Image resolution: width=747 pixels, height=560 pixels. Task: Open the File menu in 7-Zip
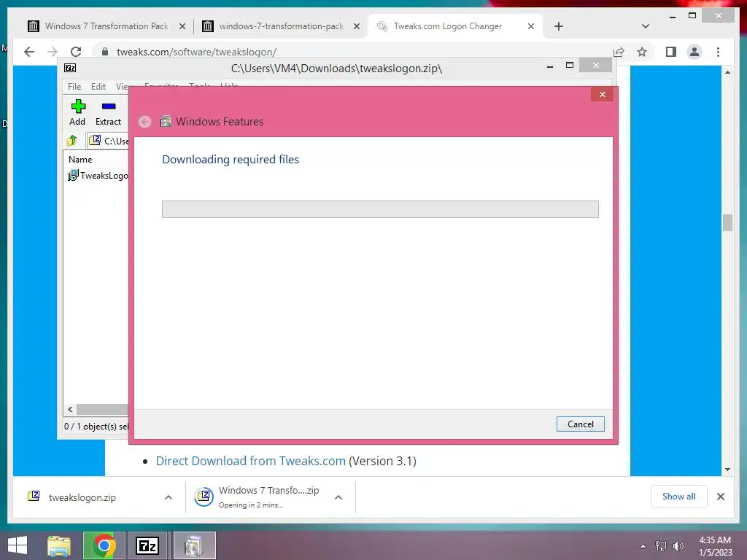pos(74,86)
